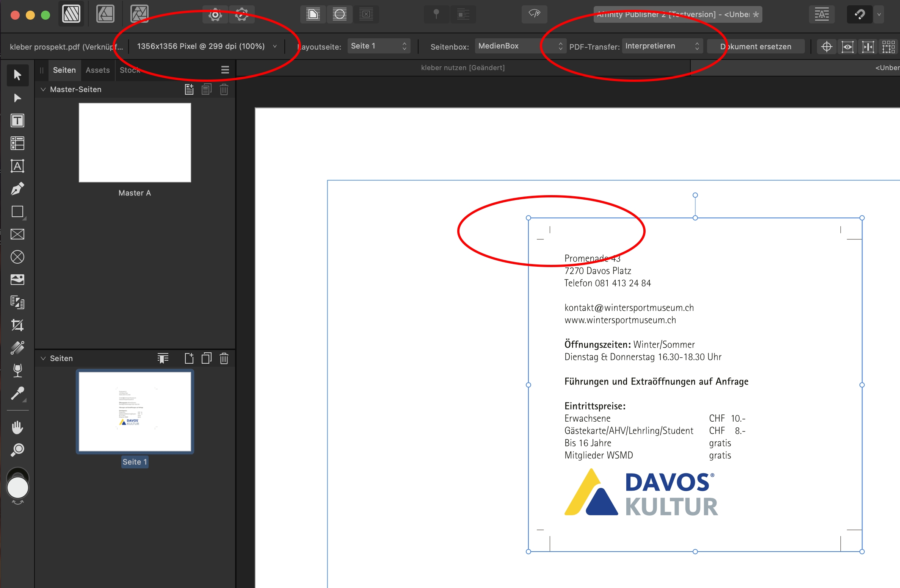Select the Node tool
Screen dimensions: 900x588
pyautogui.click(x=17, y=98)
